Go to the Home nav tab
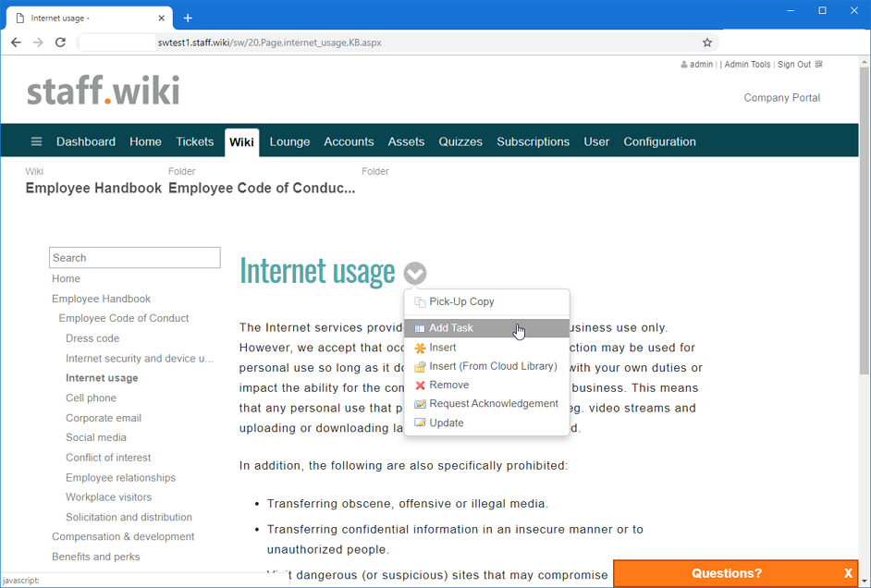Image resolution: width=871 pixels, height=588 pixels. click(x=145, y=141)
